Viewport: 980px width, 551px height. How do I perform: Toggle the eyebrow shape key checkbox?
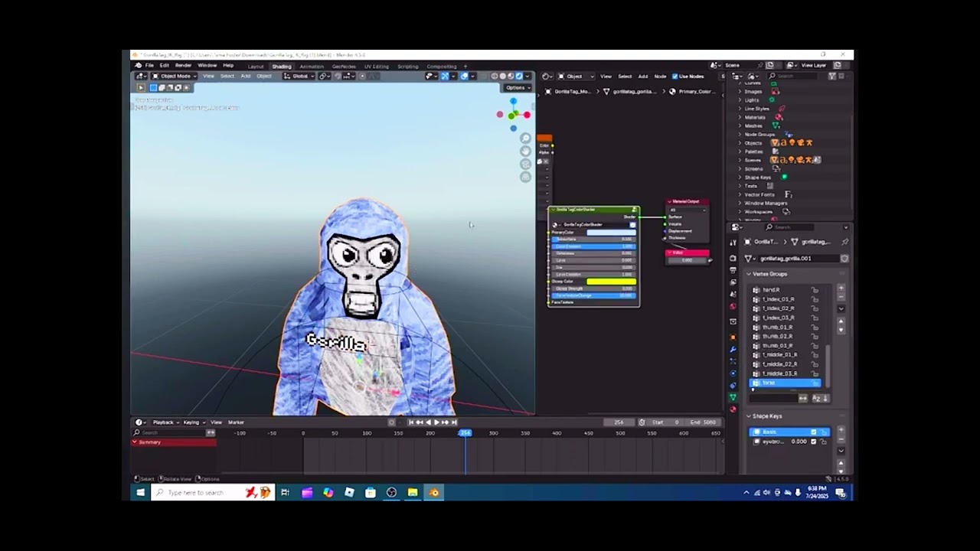(814, 442)
